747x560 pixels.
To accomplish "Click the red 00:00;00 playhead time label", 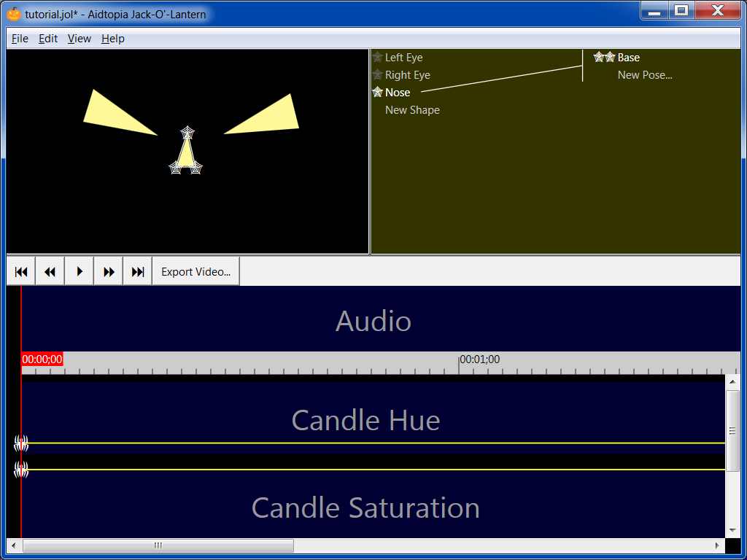I will pos(42,359).
